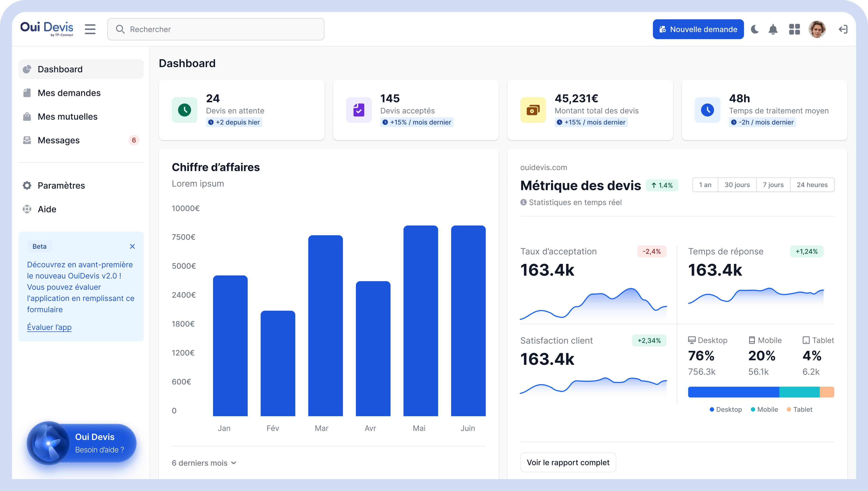Follow the Évaluer l'app link
868x491 pixels.
pyautogui.click(x=49, y=327)
